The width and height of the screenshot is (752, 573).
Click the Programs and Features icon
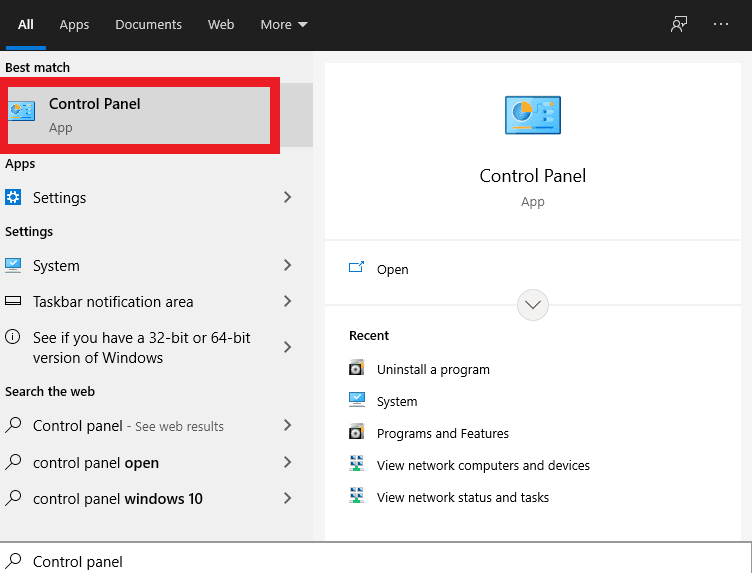[x=357, y=433]
